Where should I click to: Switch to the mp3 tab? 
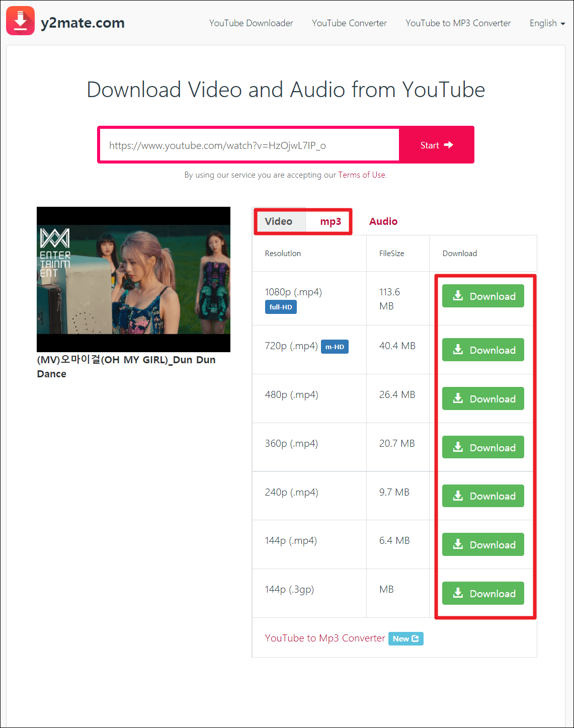pos(331,221)
